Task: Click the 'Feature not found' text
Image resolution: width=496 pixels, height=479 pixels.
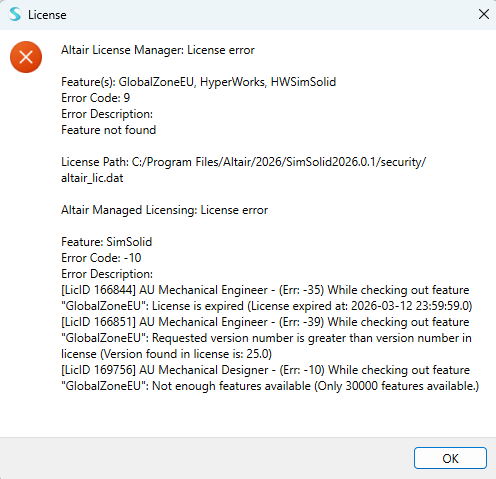Action: pyautogui.click(x=108, y=130)
